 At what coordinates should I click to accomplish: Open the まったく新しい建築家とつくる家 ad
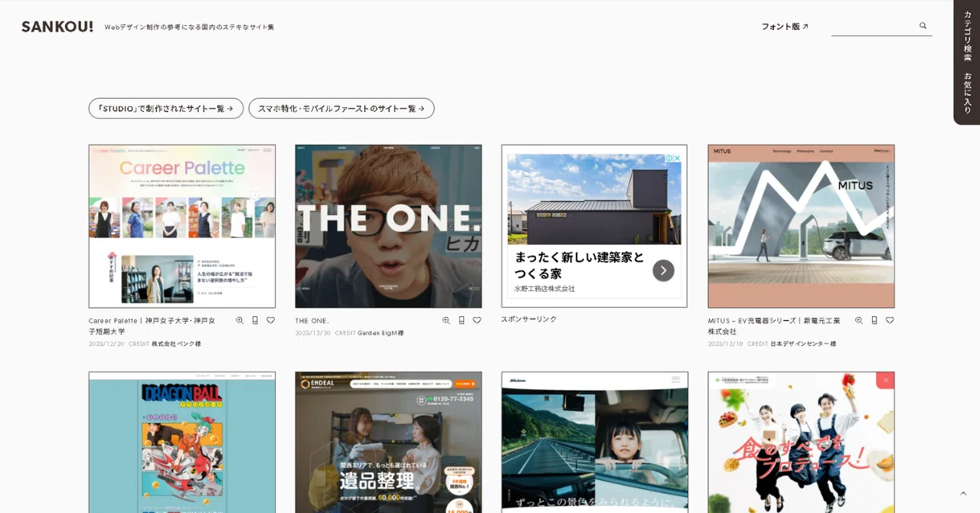580,265
